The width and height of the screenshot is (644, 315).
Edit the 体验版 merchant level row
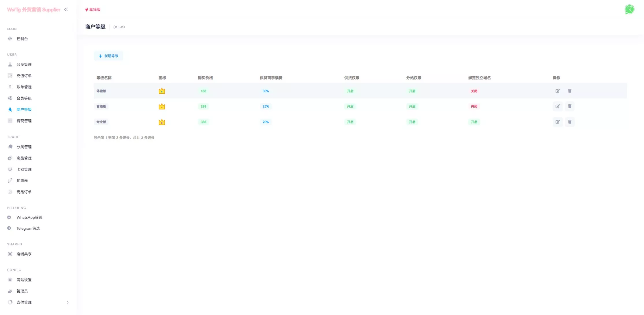click(558, 91)
